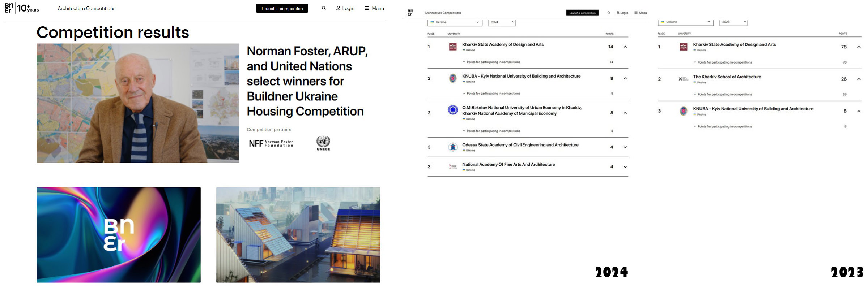Open Odessa State Academy of Civil Engineering name
868x286 pixels.
[x=520, y=145]
